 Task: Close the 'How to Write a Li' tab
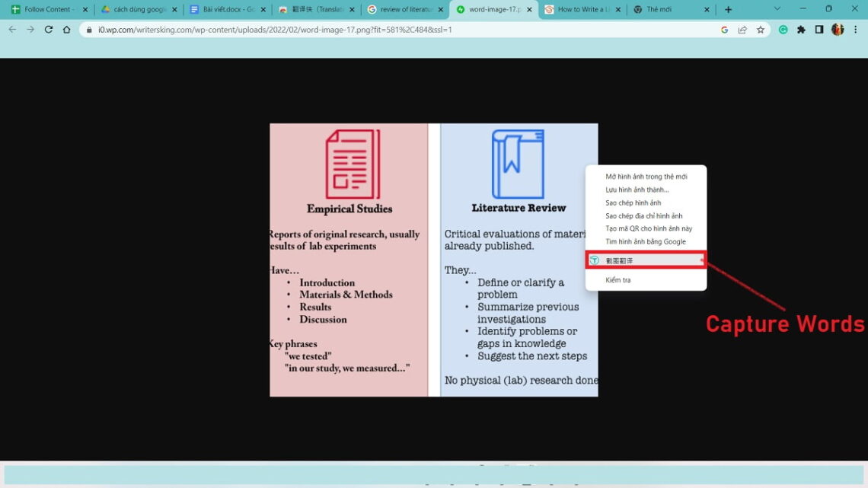(x=618, y=10)
